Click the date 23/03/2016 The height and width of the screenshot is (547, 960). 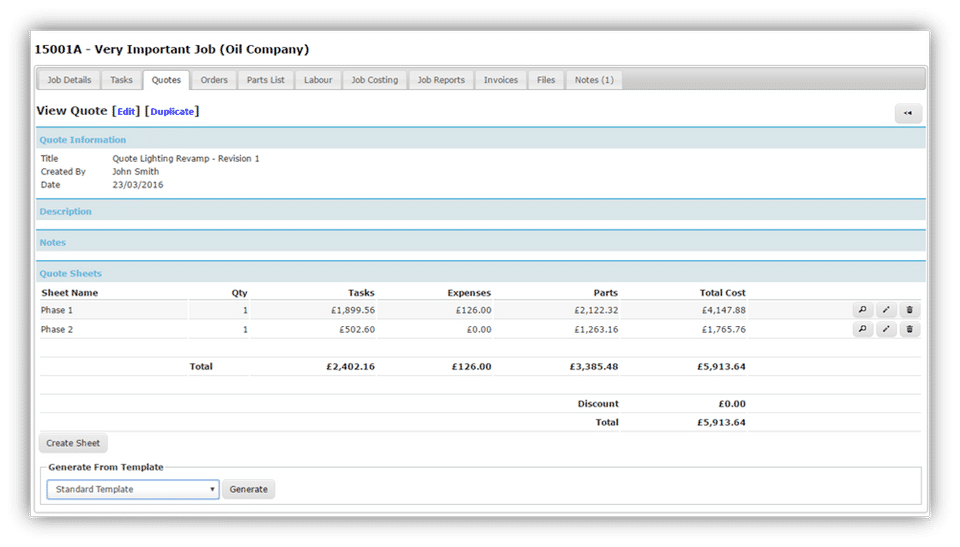138,184
